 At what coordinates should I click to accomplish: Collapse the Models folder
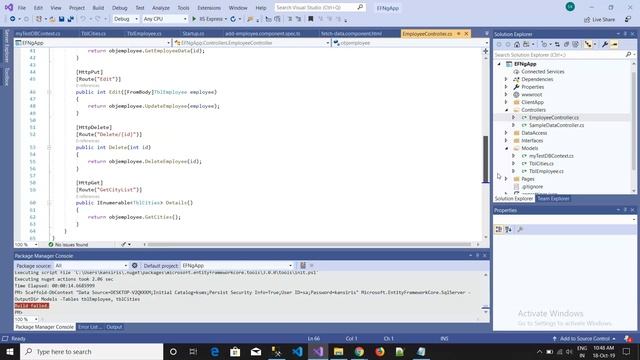[506, 148]
